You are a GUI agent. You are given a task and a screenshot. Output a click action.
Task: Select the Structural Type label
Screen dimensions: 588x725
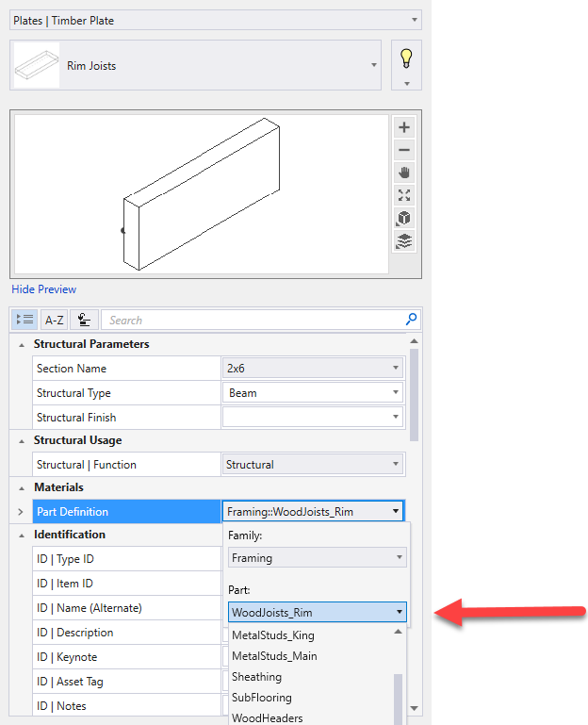[x=73, y=393]
